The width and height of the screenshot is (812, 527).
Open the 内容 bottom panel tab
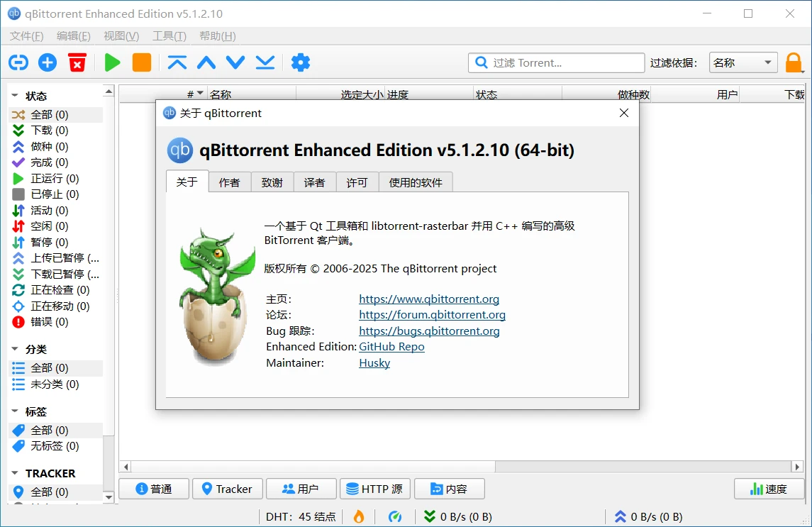450,489
